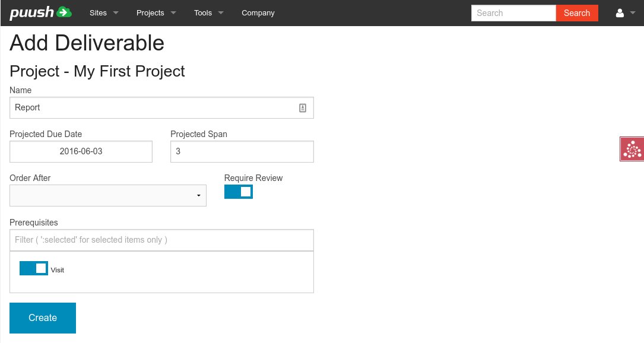Screen dimensions: 644x343
Task: Disable the Visit prerequisite toggle
Action: pos(34,268)
